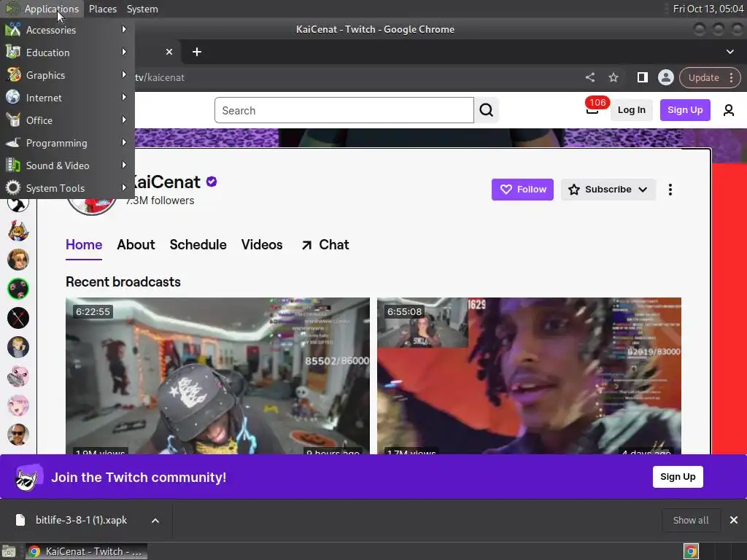This screenshot has width=747, height=560.
Task: Click Show all downloads button
Action: point(690,520)
